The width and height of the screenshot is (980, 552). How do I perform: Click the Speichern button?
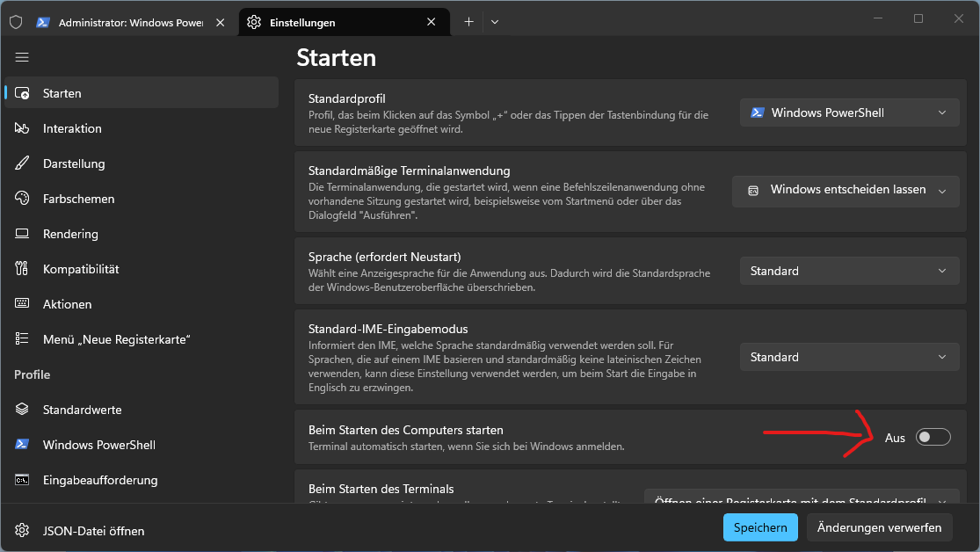759,527
